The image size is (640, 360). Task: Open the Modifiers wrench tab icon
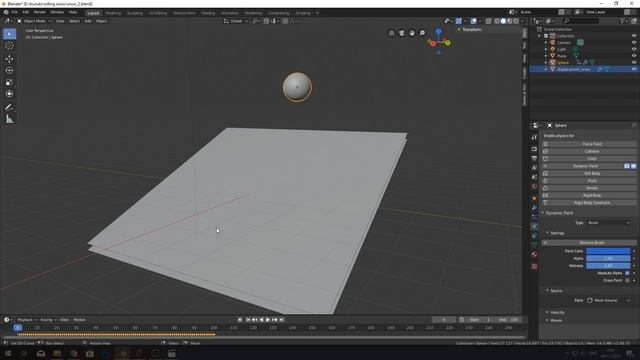534,208
